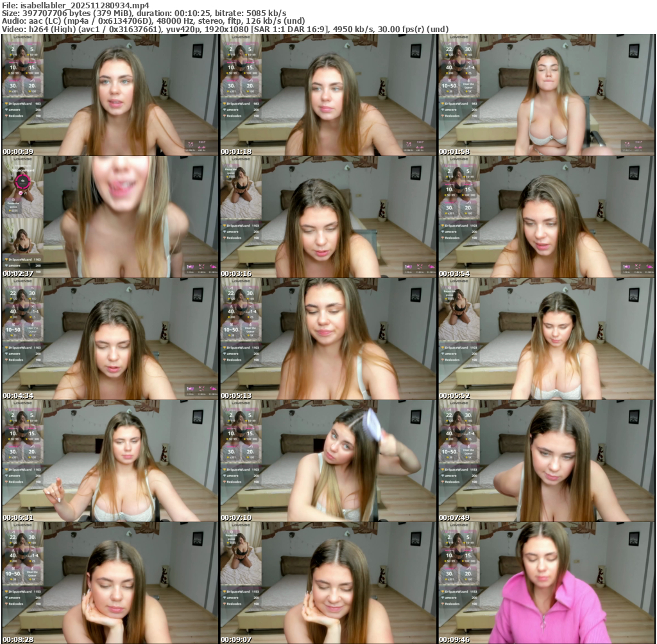Open the frame at 00:05:13
This screenshot has width=657, height=644.
tap(328, 339)
